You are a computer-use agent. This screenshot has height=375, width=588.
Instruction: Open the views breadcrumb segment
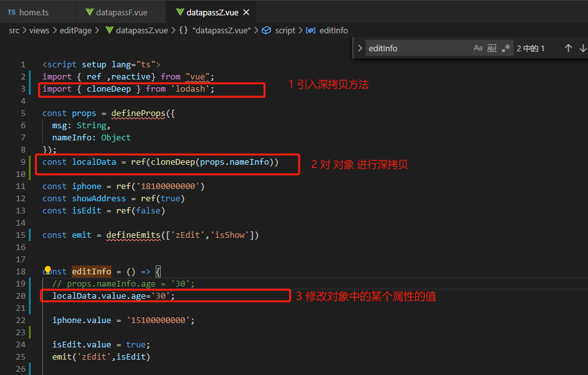click(39, 30)
